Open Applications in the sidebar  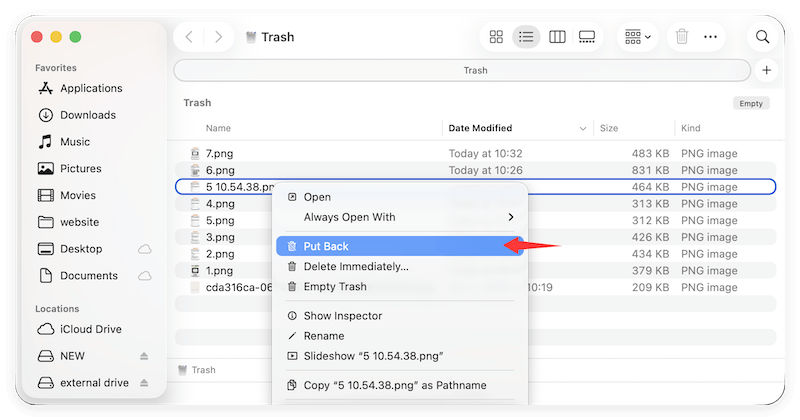click(81, 88)
